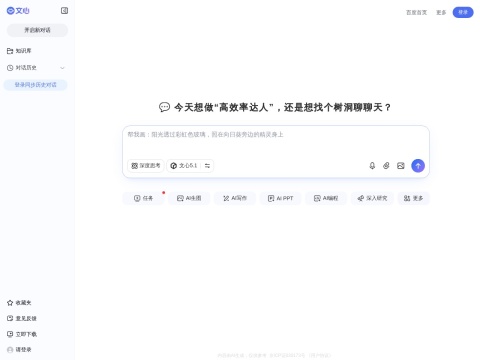
Task: Open the top-right 更多 menu
Action: point(441,12)
